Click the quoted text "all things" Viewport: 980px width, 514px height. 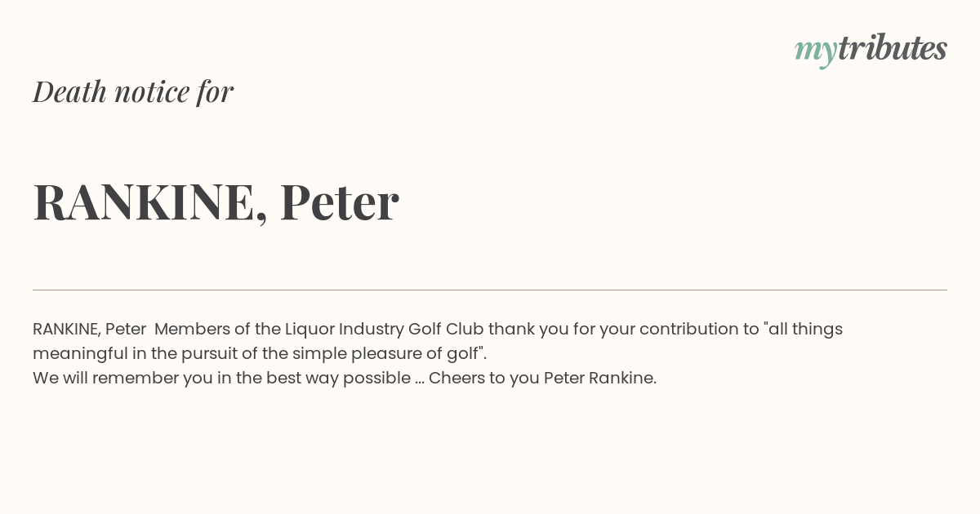[803, 330]
